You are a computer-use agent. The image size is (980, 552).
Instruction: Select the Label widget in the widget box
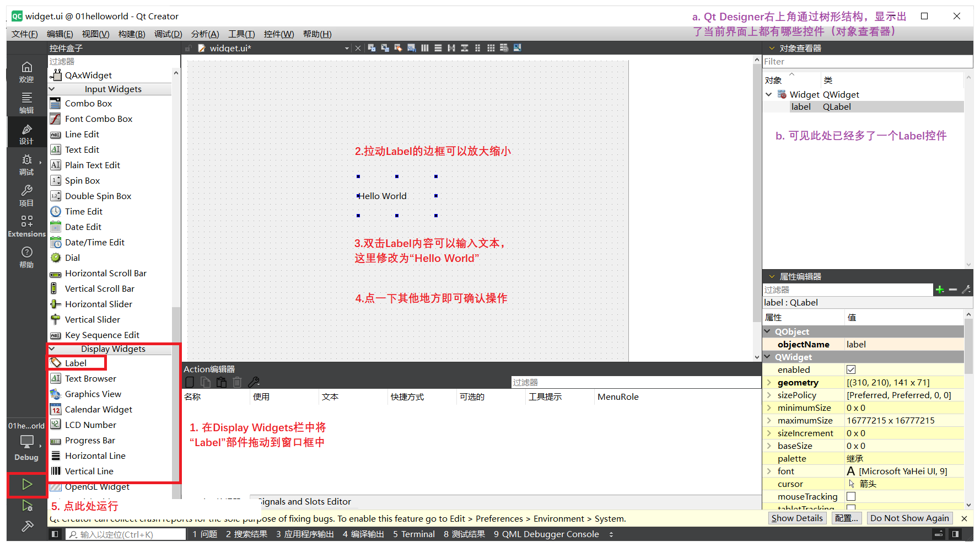(x=76, y=363)
